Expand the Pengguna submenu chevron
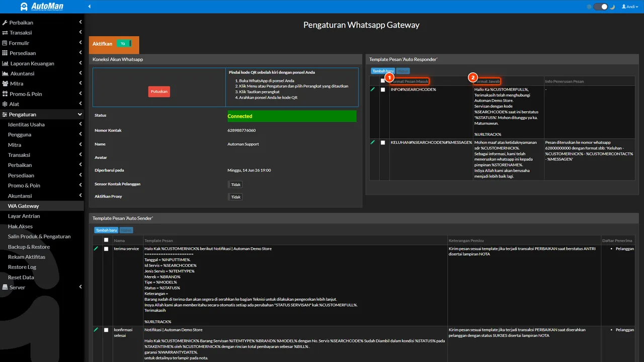The image size is (644, 362). click(x=80, y=135)
